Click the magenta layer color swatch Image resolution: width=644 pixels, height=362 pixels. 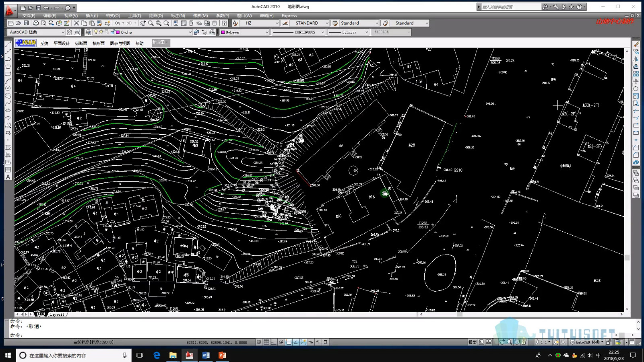[x=118, y=32]
